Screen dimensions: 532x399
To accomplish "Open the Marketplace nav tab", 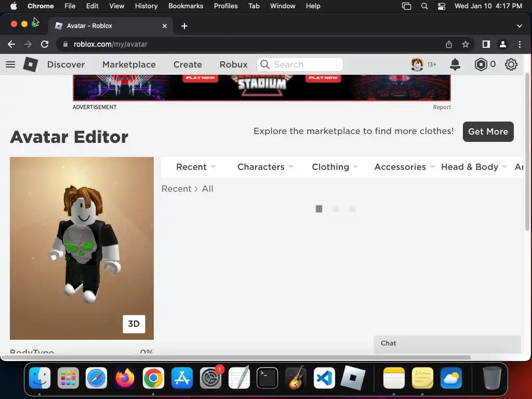I will click(129, 64).
